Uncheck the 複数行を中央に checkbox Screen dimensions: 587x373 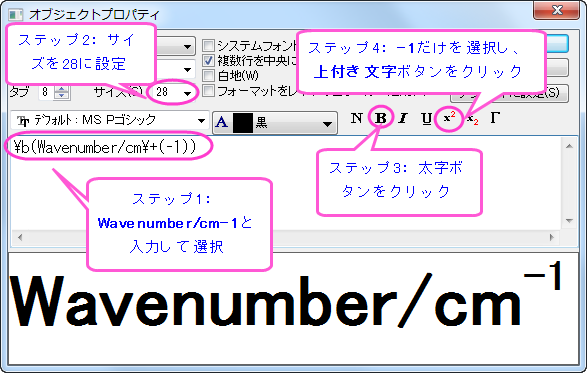(208, 60)
